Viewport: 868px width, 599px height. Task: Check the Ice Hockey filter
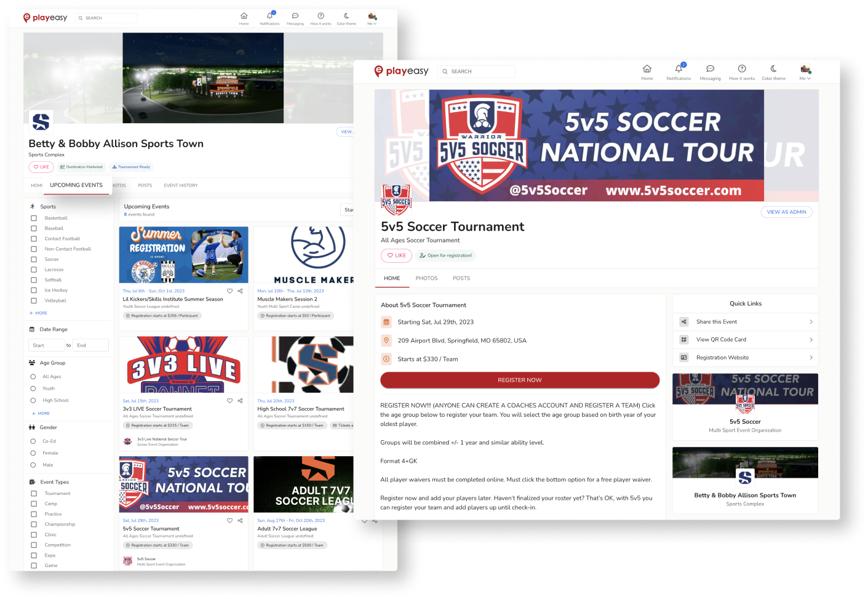[x=34, y=290]
